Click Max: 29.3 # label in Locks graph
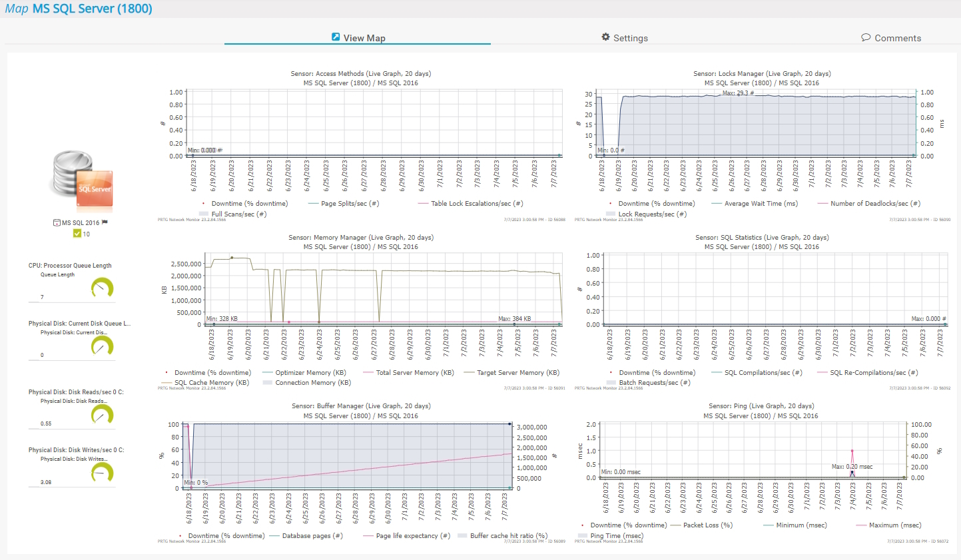This screenshot has width=961, height=560. point(739,93)
